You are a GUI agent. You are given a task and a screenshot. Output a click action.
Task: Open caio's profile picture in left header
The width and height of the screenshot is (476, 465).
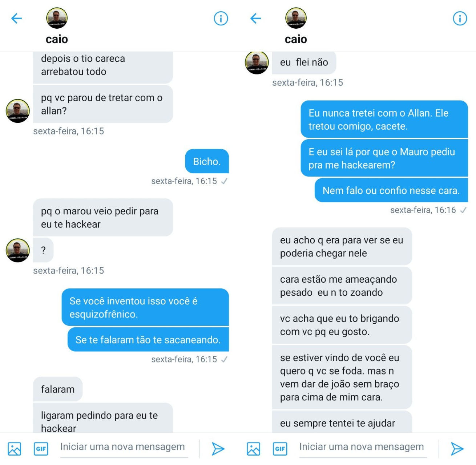[57, 18]
